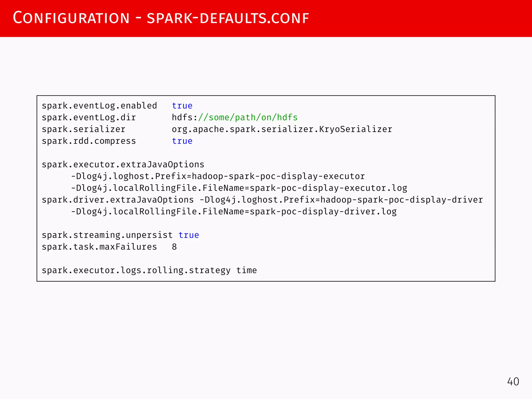Click '-Dlog4j.loghost.Prefix=hadoop-spark-poc-display-driver' option

coord(341,200)
